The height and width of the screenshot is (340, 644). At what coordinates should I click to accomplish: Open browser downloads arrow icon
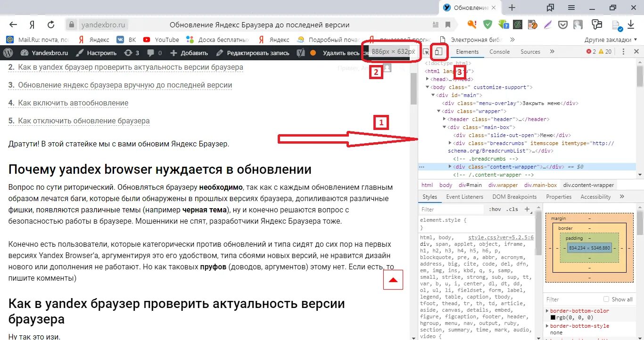[632, 24]
